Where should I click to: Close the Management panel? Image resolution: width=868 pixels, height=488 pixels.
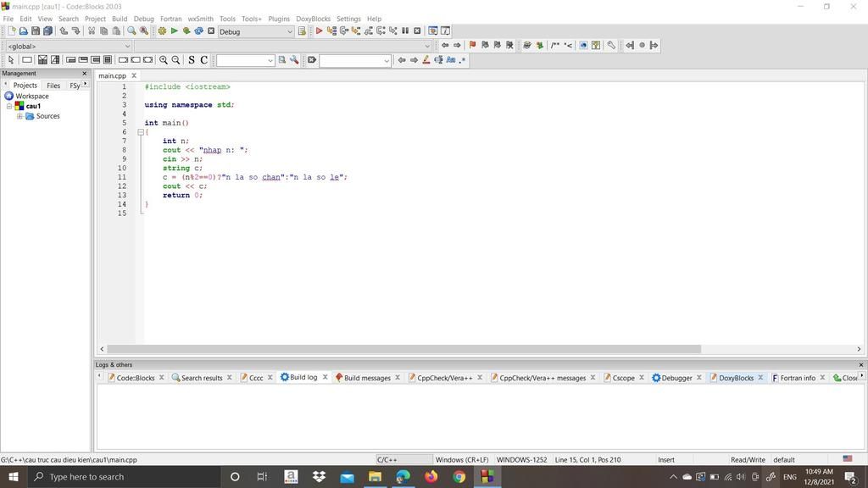coord(85,73)
